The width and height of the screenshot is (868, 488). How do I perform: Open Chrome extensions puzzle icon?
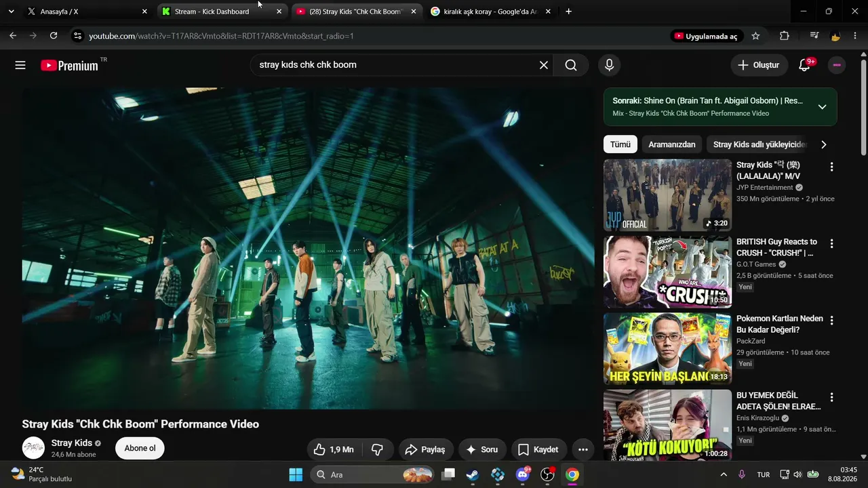click(x=785, y=36)
